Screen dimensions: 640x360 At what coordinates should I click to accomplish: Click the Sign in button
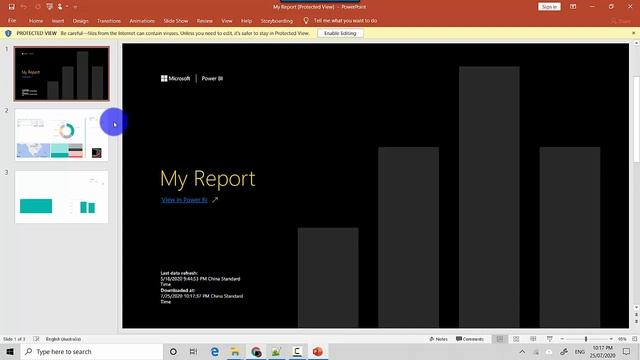click(x=549, y=7)
